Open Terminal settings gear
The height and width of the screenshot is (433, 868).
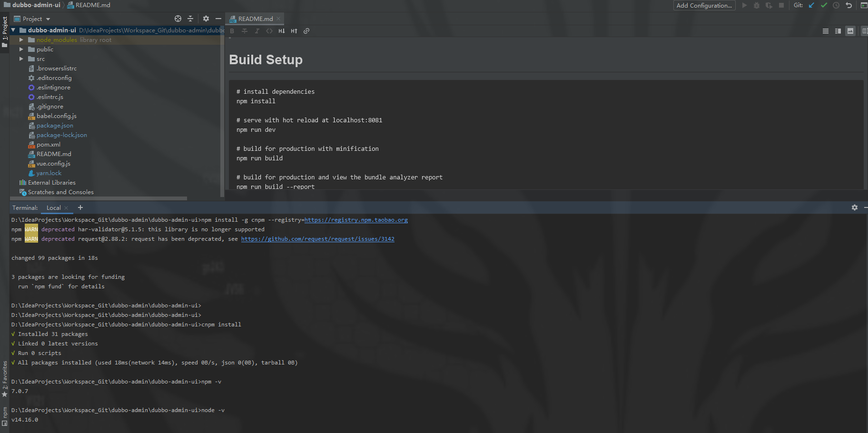point(855,207)
